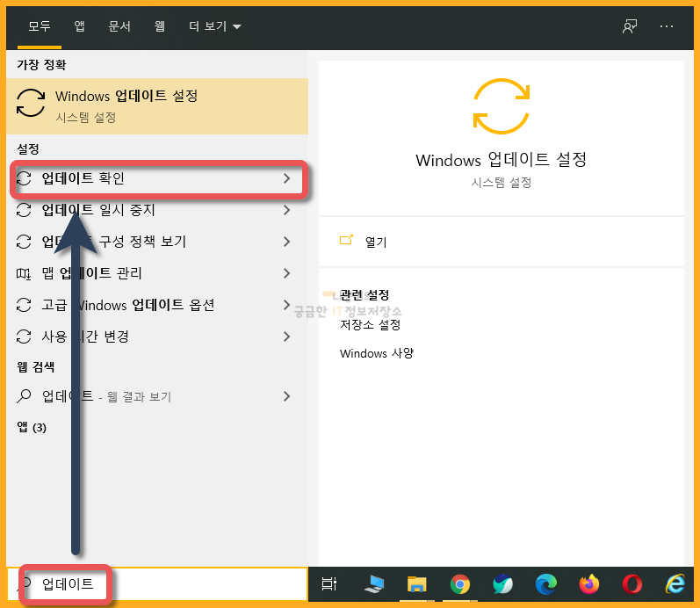Open Windows 업데이트 설정 best match result
The width and height of the screenshot is (700, 608).
(x=157, y=106)
